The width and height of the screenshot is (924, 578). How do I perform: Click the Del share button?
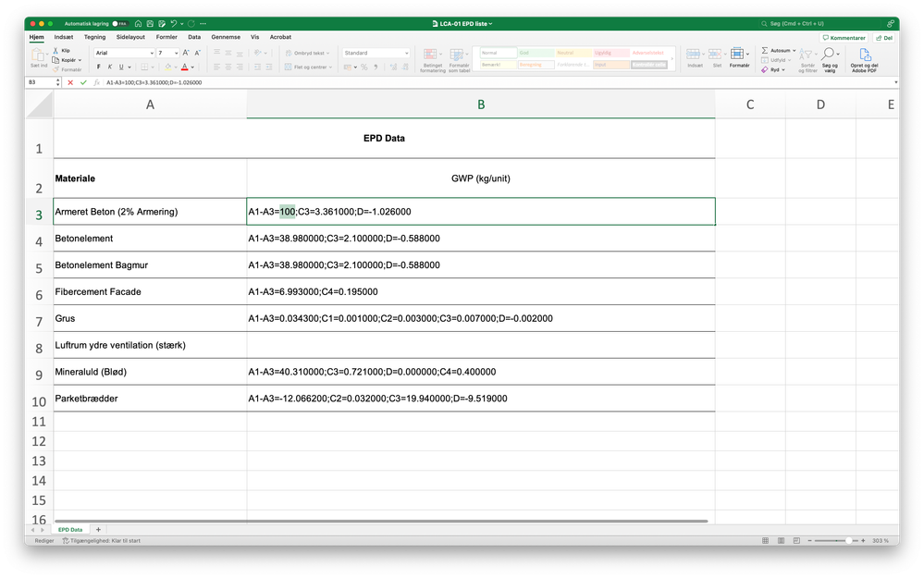pos(884,38)
